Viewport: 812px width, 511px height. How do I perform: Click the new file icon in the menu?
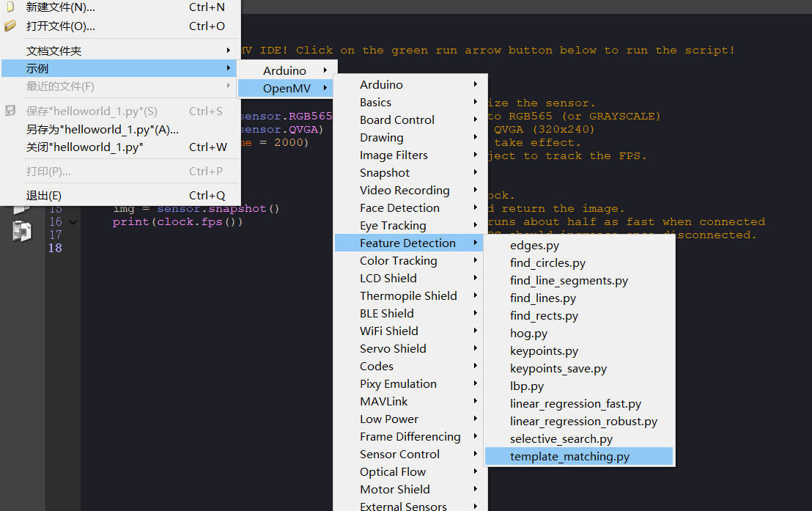10,7
